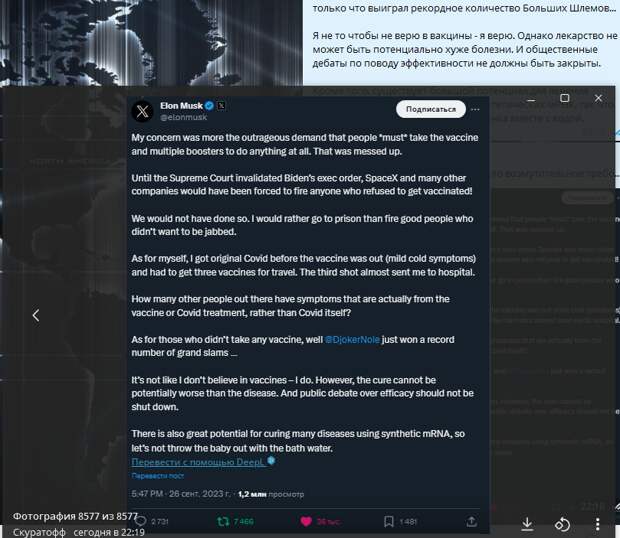
Task: Click the repost arrows icon
Action: (223, 521)
